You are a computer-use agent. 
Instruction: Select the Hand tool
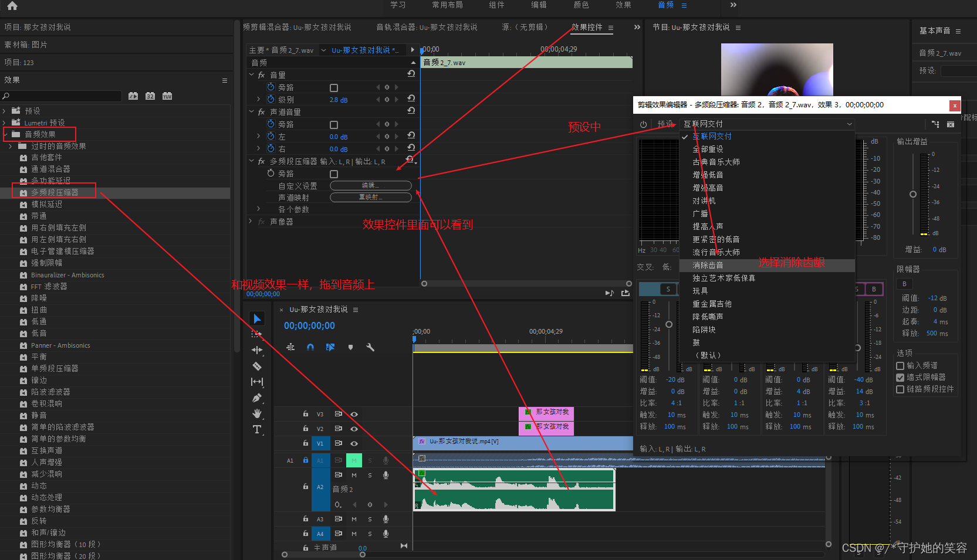pos(257,413)
